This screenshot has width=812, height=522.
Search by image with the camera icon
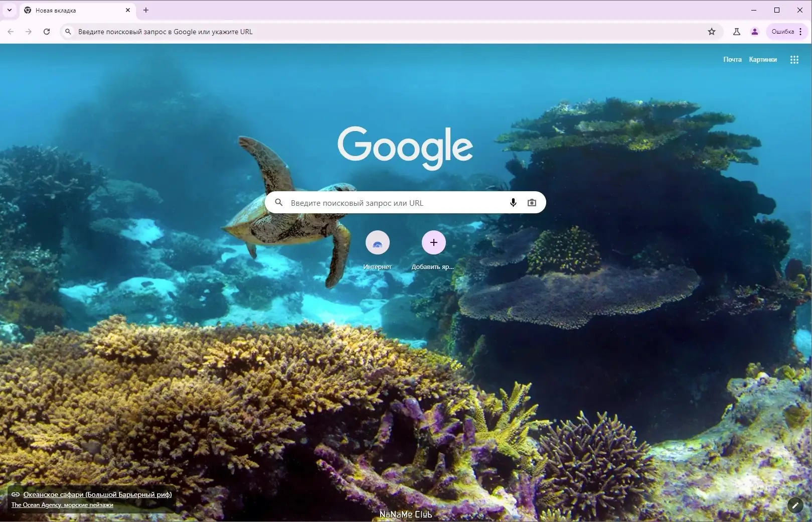coord(532,203)
